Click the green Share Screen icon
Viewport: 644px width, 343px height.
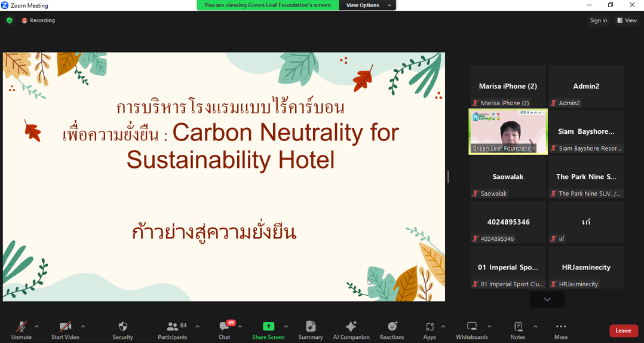pos(268,326)
